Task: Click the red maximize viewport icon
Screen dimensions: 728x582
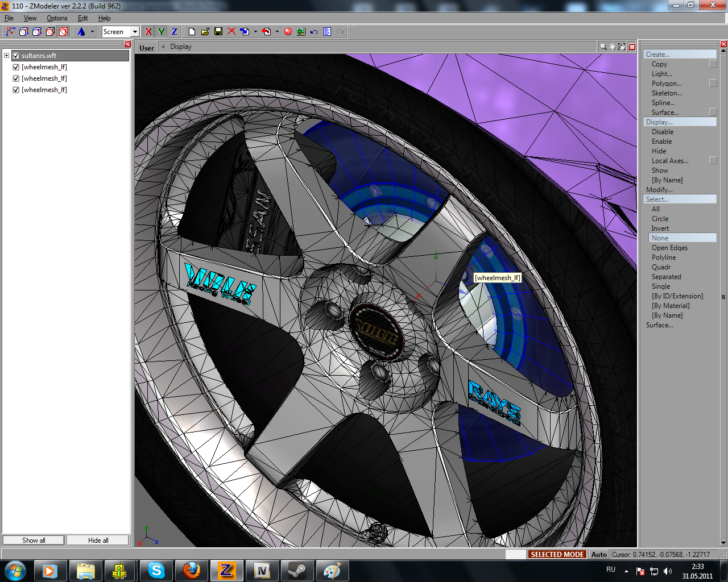Action: coord(632,47)
